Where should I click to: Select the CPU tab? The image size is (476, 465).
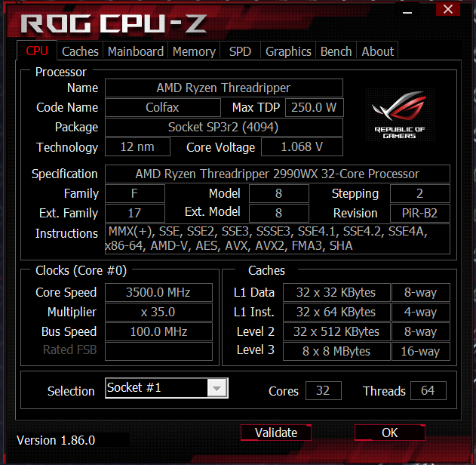coord(37,51)
